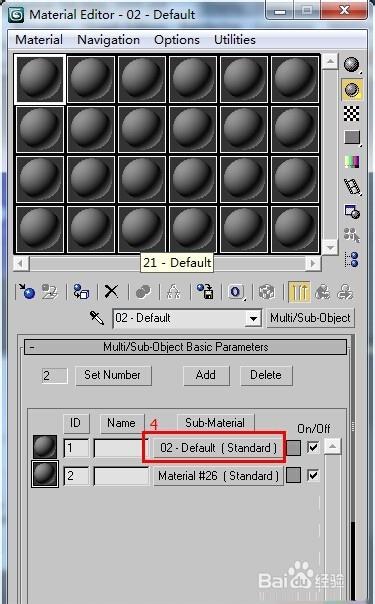
Task: Click Show Map in Viewport cube icon
Action: (x=266, y=292)
